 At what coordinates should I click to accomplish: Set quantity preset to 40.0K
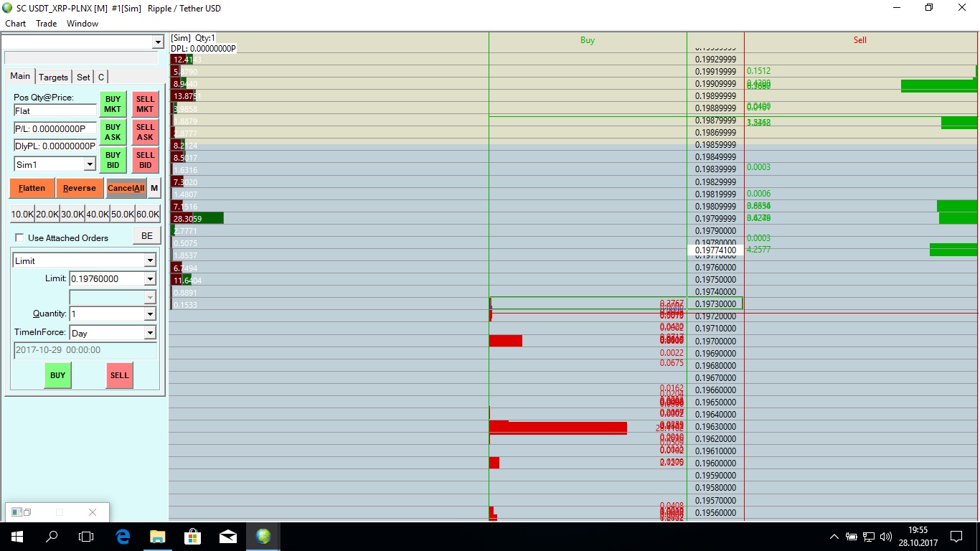tap(98, 214)
